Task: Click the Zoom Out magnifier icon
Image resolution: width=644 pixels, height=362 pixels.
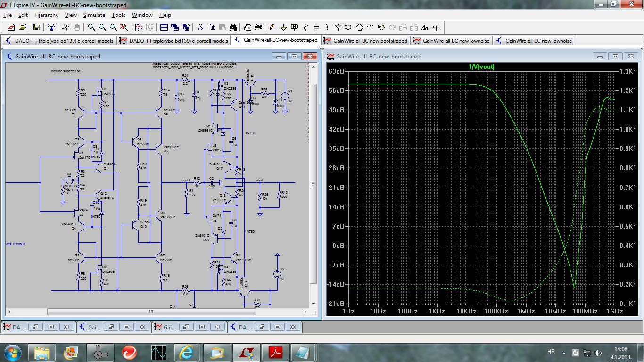Action: point(113,27)
